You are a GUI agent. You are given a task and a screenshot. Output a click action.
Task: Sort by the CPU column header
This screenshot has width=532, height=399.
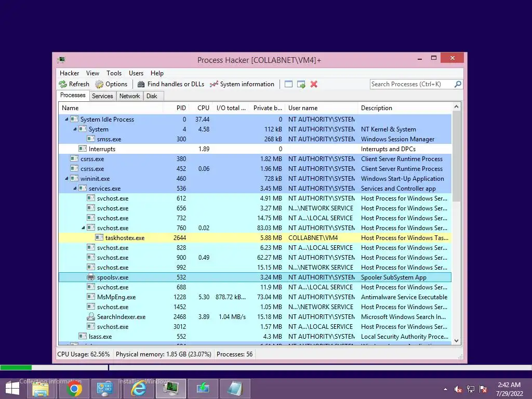coord(201,108)
